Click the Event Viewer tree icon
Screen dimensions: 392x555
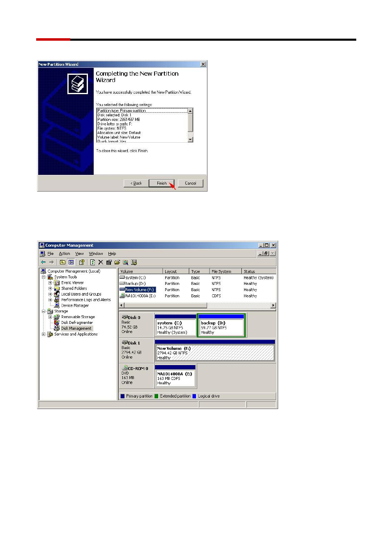click(57, 283)
